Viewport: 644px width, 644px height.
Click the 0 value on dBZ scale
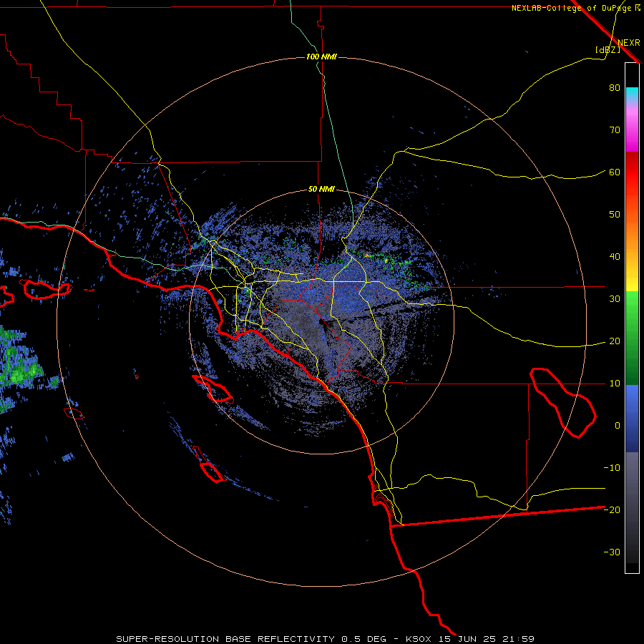(x=618, y=426)
